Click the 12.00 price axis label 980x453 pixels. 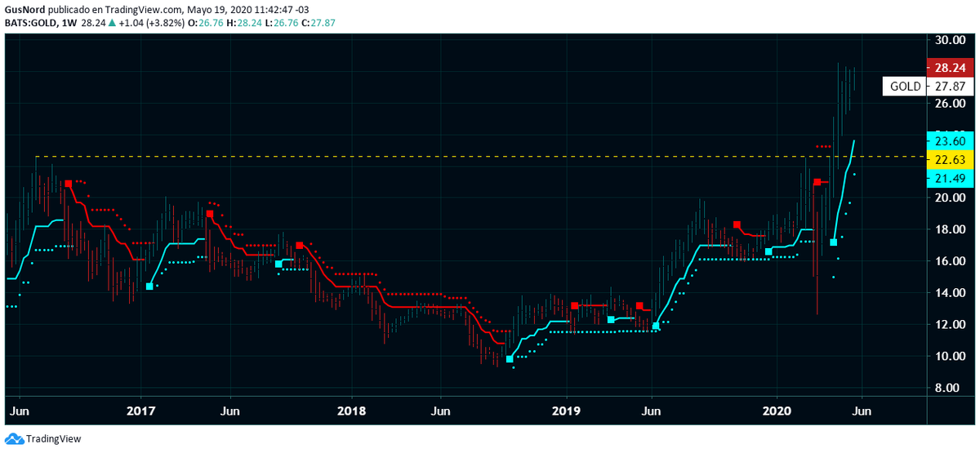(x=950, y=325)
